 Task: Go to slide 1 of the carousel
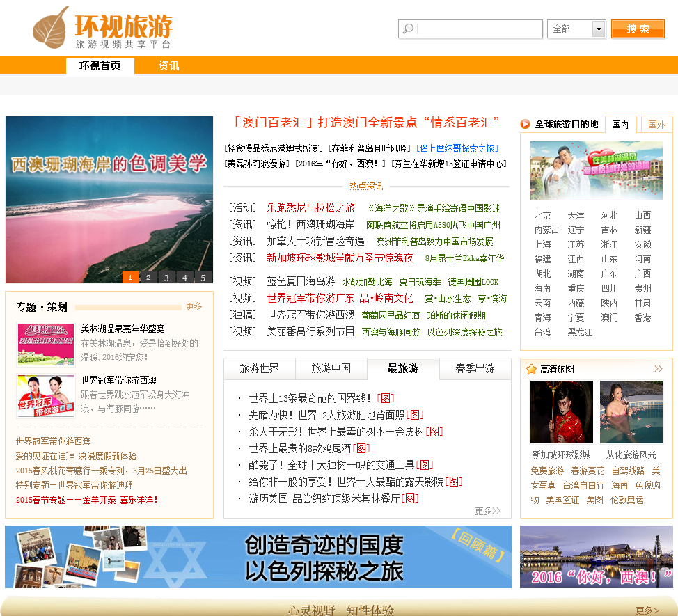130,277
